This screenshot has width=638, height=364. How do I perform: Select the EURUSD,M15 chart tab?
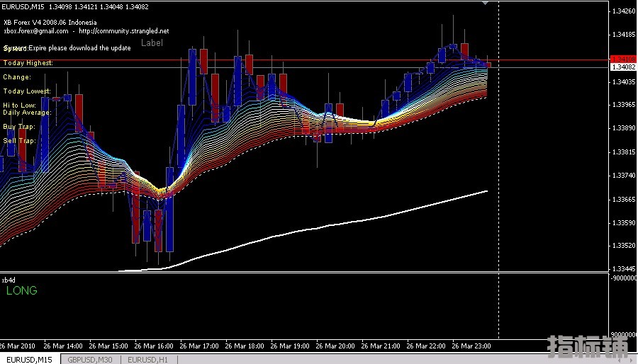pos(29,360)
